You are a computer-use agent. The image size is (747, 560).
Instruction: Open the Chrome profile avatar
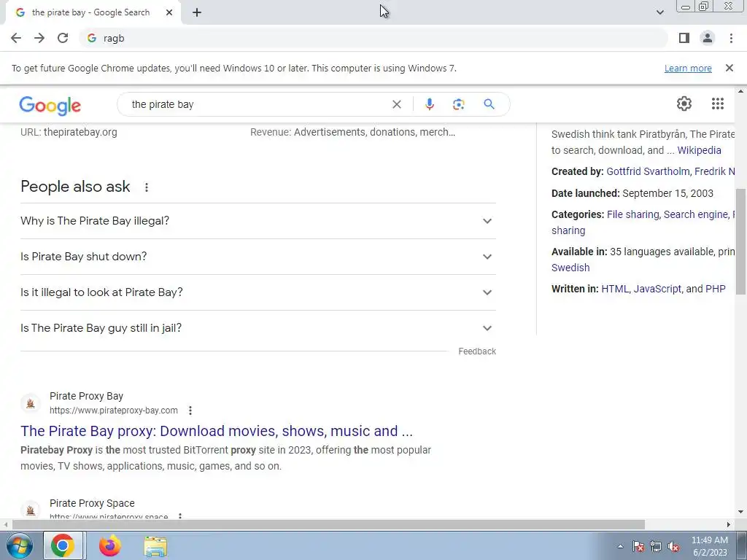click(708, 38)
